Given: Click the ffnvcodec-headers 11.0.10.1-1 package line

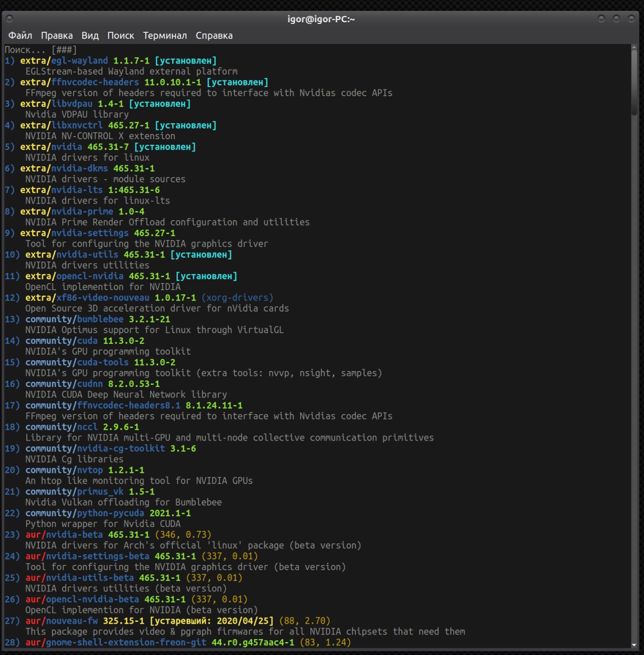Looking at the screenshot, I should pos(137,82).
